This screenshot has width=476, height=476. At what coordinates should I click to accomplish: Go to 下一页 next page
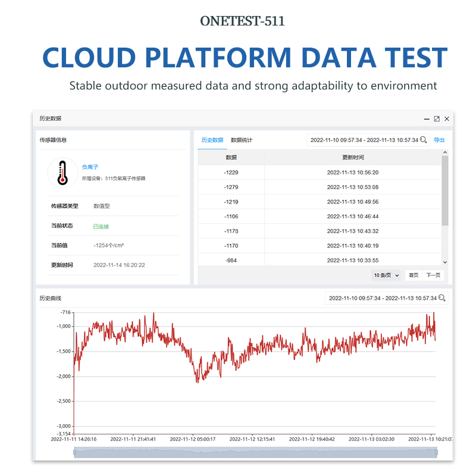pos(433,275)
